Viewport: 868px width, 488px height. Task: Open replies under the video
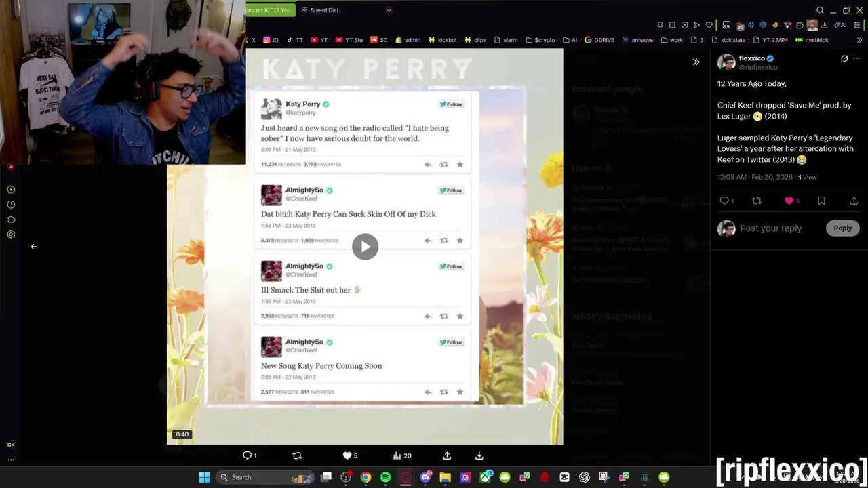tap(250, 455)
